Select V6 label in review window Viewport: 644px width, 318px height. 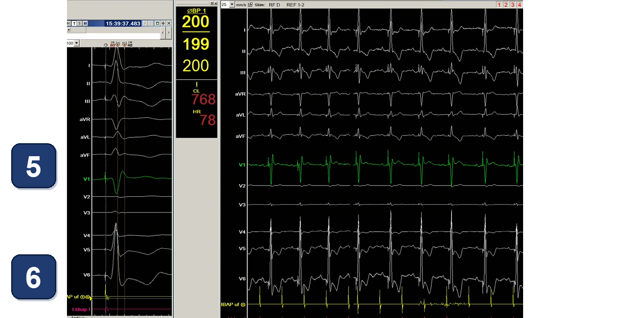[86, 275]
